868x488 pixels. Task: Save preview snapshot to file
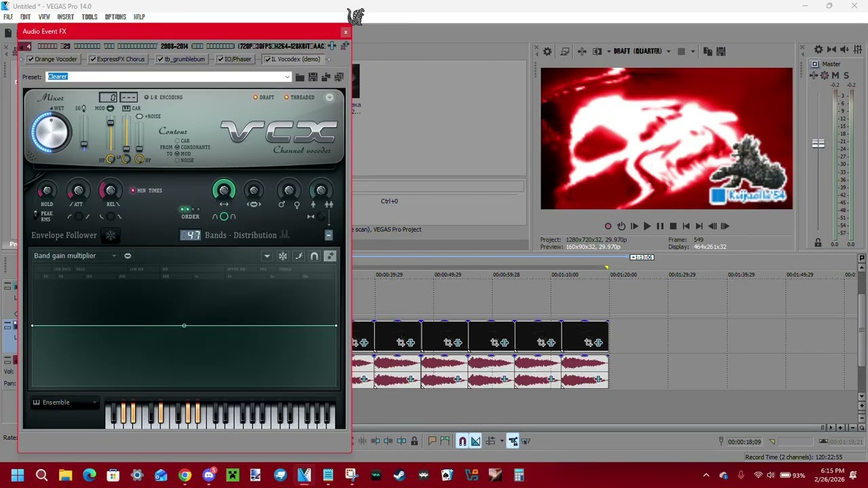pyautogui.click(x=721, y=52)
